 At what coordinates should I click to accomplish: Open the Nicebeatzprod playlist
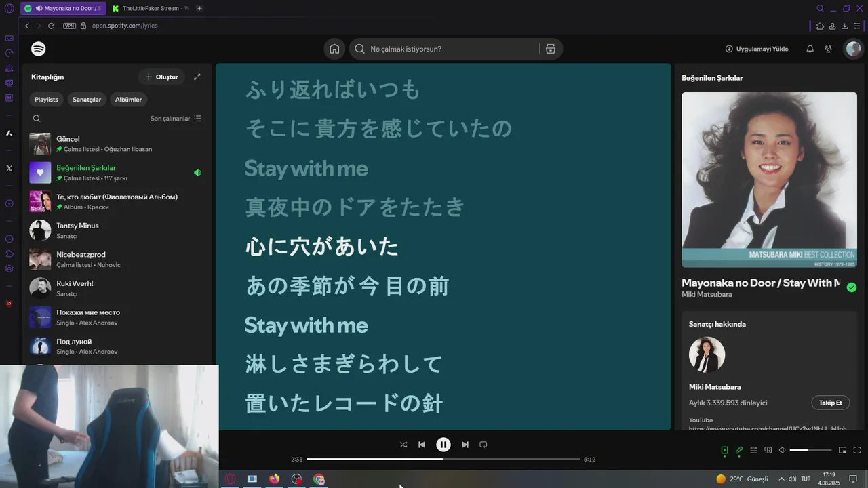[117, 260]
